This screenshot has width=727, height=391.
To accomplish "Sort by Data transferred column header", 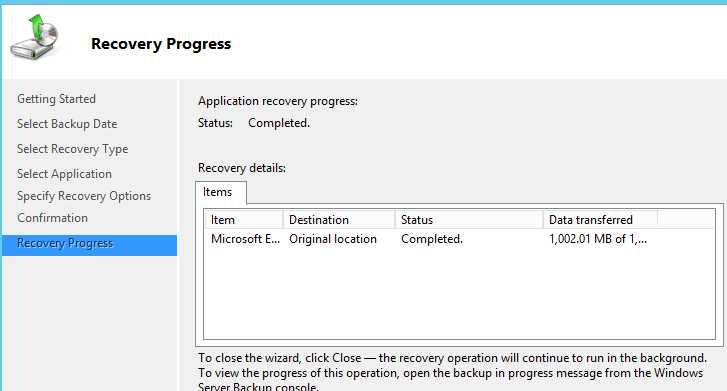I will tap(600, 220).
